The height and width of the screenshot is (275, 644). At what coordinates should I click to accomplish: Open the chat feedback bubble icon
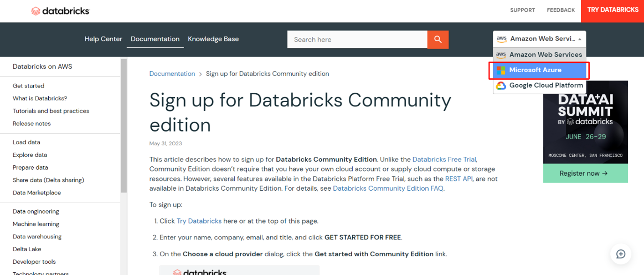click(621, 254)
